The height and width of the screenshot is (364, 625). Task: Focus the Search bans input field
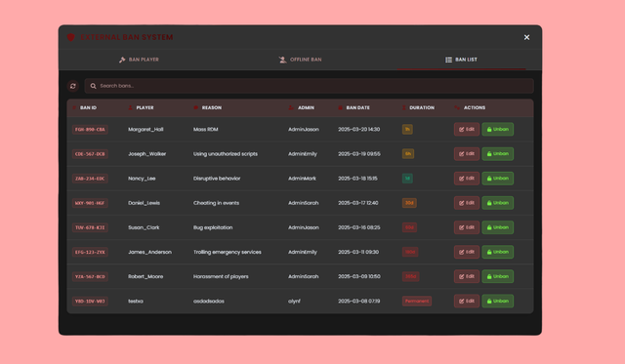pos(309,86)
